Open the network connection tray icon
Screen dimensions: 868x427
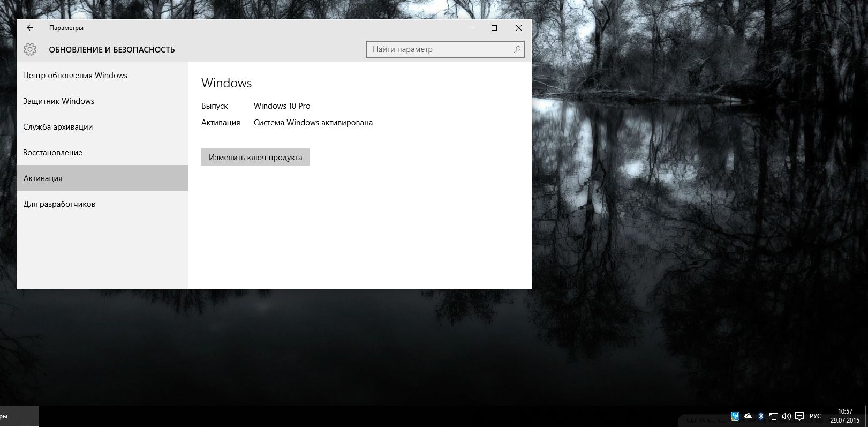point(774,416)
